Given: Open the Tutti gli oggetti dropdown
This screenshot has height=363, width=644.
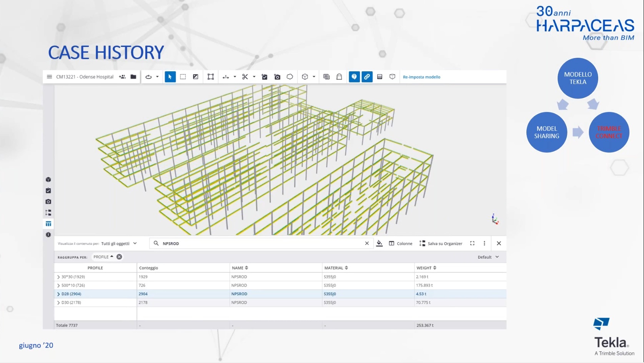Looking at the screenshot, I should click(x=119, y=243).
